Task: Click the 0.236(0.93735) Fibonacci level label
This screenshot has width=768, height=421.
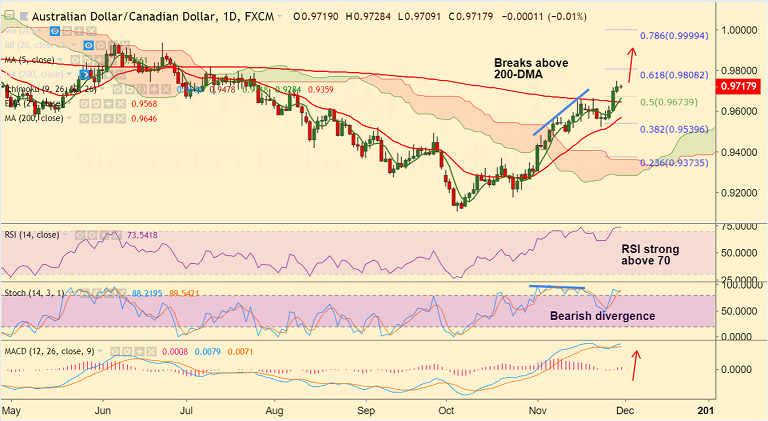Action: point(674,163)
